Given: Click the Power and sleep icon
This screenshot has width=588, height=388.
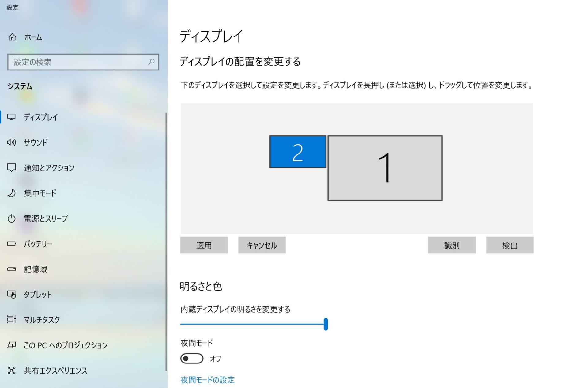Looking at the screenshot, I should coord(12,219).
